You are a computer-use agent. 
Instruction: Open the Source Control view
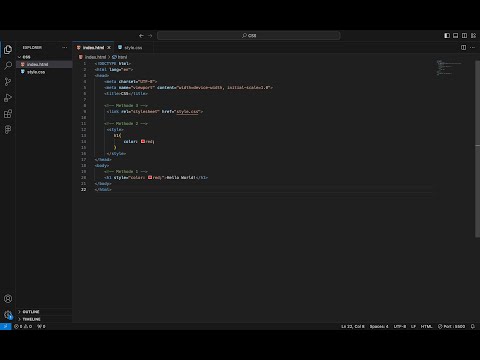pos(8,82)
